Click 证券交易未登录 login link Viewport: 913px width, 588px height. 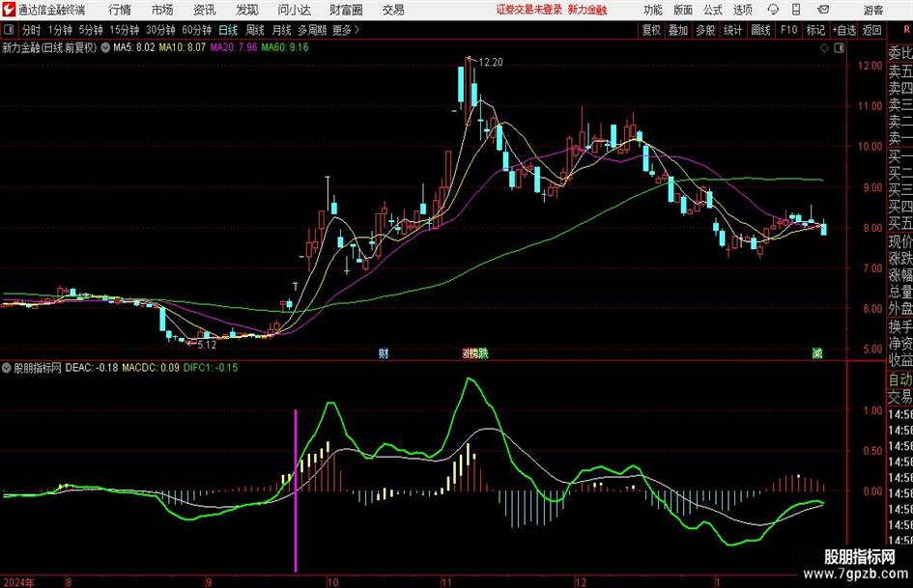pyautogui.click(x=529, y=10)
